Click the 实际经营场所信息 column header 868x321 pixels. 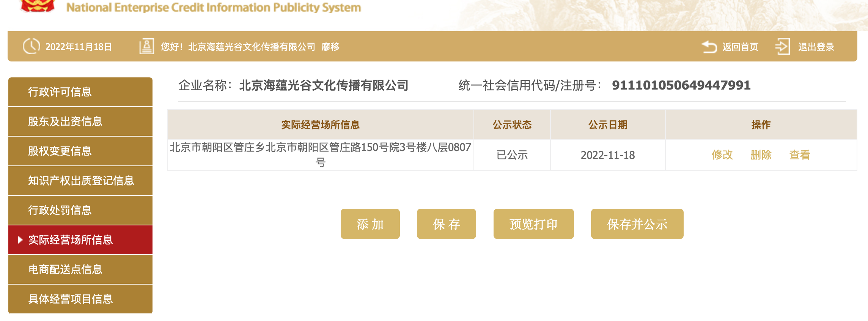(x=321, y=125)
